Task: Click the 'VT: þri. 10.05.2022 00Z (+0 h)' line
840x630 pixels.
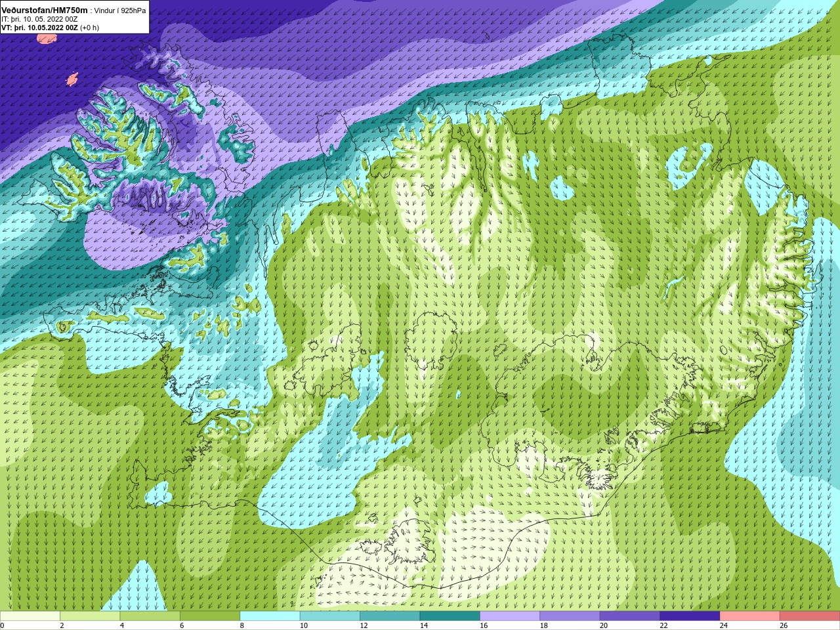Action: [x=50, y=28]
